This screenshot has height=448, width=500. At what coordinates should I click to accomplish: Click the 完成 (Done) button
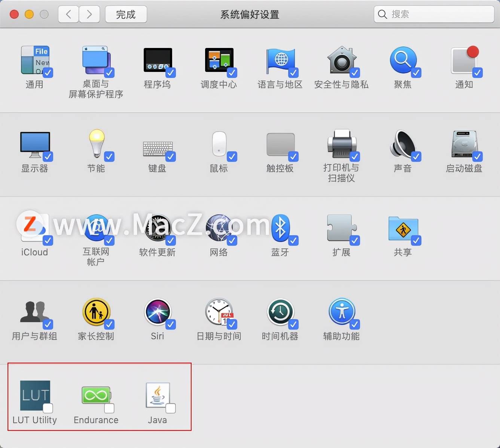click(126, 14)
